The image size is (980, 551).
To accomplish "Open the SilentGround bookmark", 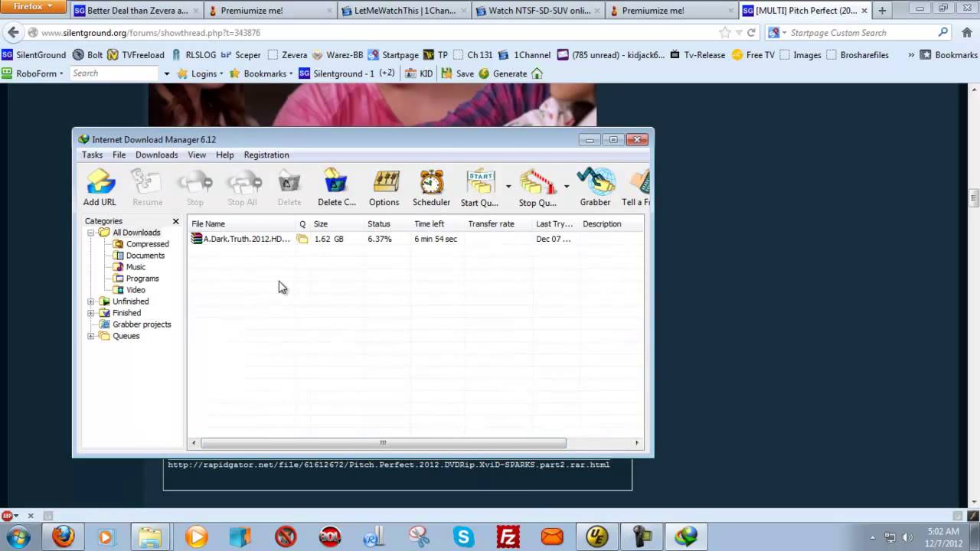I will pyautogui.click(x=34, y=55).
